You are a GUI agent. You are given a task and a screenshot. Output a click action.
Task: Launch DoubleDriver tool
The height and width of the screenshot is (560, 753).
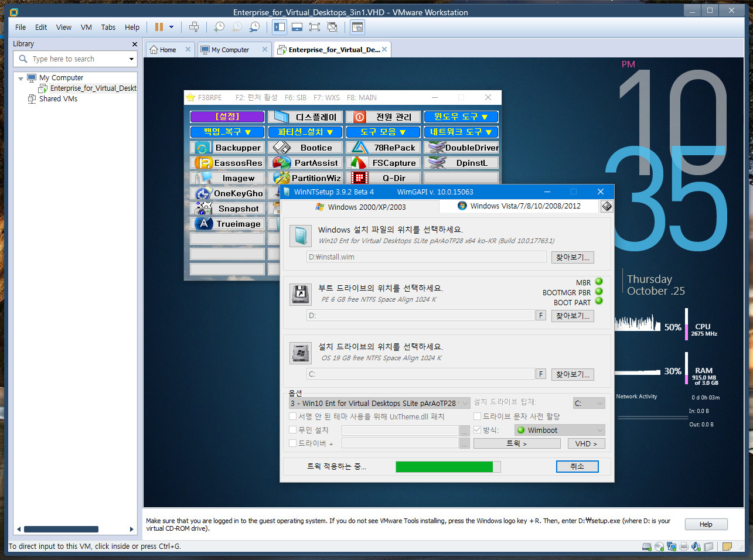461,148
